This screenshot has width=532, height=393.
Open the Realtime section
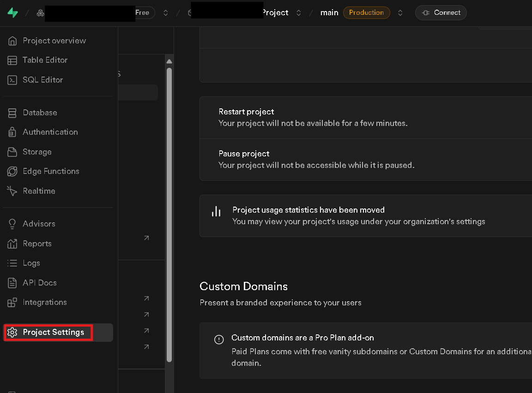point(39,191)
